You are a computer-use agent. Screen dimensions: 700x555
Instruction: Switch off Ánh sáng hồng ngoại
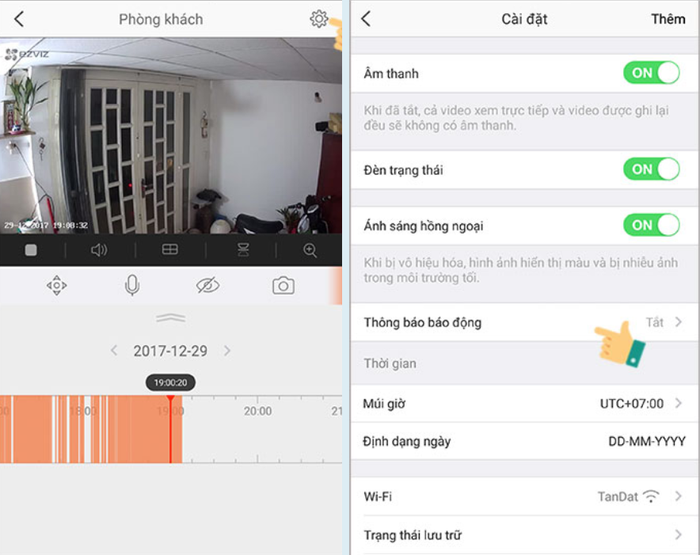point(651,225)
